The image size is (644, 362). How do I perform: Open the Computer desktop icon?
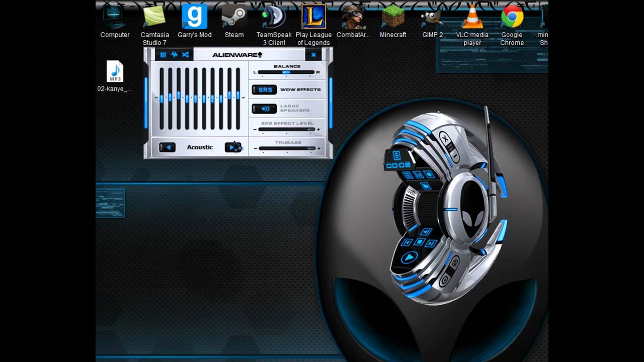(115, 21)
